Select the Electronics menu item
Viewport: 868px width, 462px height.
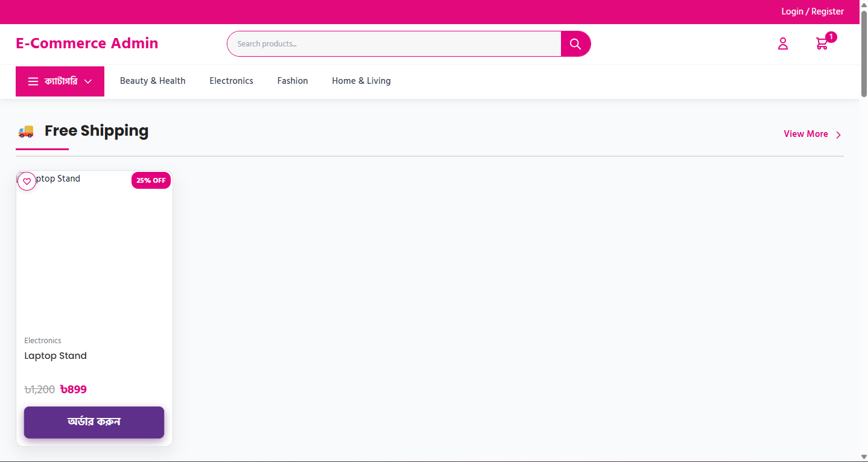tap(231, 81)
